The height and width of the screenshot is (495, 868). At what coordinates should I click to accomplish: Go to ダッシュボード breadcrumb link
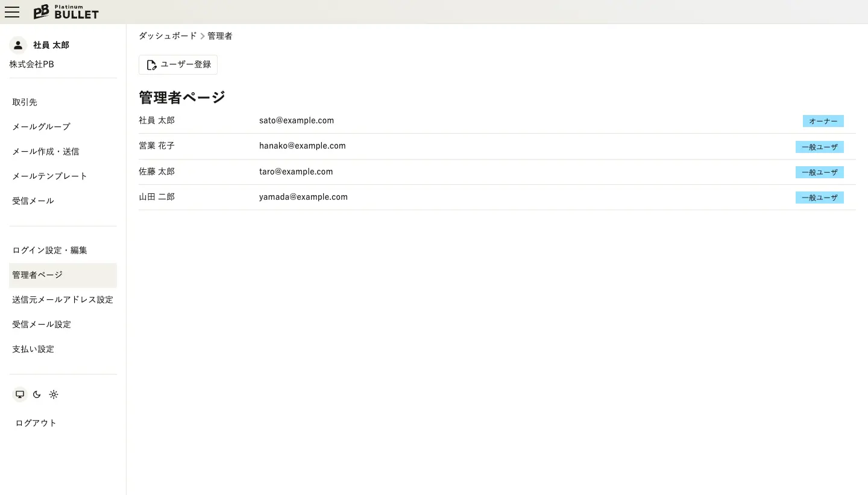pos(168,36)
